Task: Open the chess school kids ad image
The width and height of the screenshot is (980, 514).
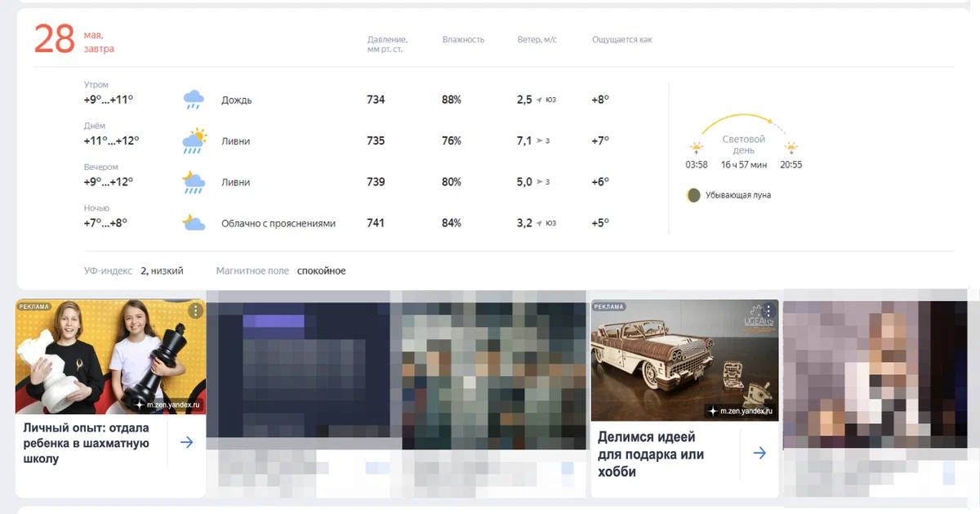Action: (110, 357)
